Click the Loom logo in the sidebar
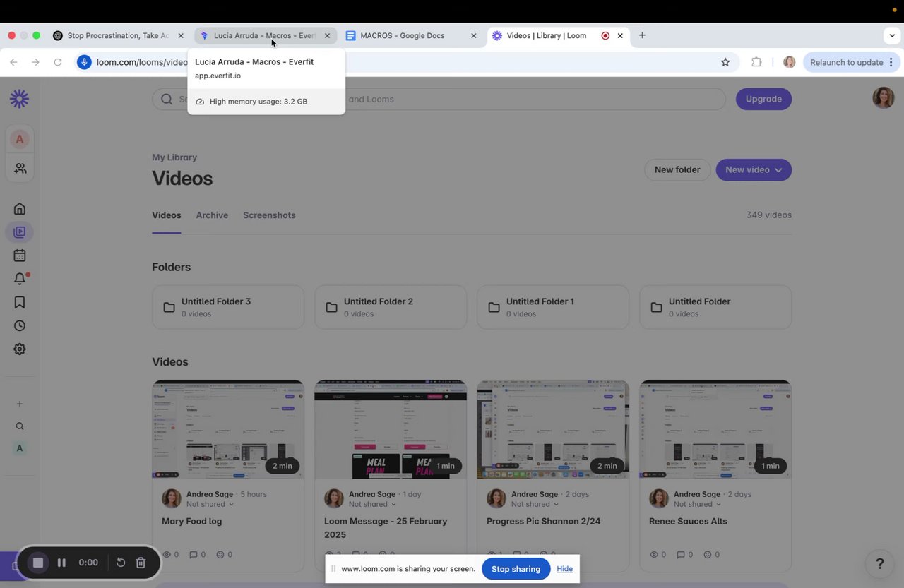 tap(20, 99)
